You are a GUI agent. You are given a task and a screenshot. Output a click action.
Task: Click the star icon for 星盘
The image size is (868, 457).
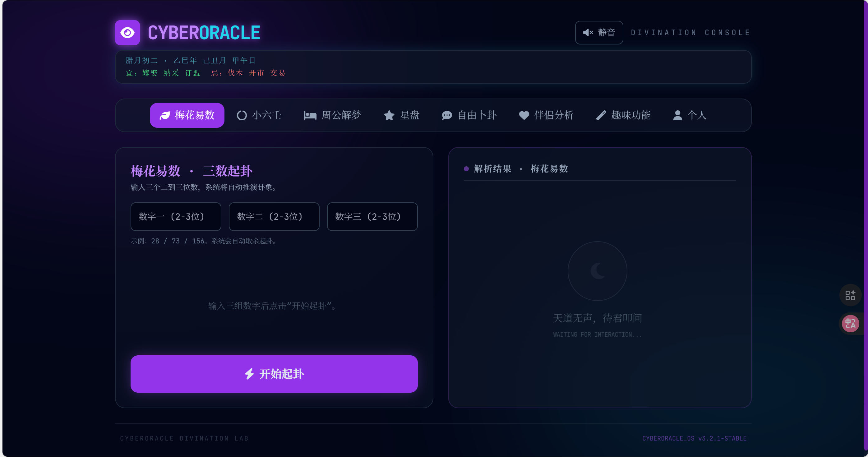tap(389, 115)
